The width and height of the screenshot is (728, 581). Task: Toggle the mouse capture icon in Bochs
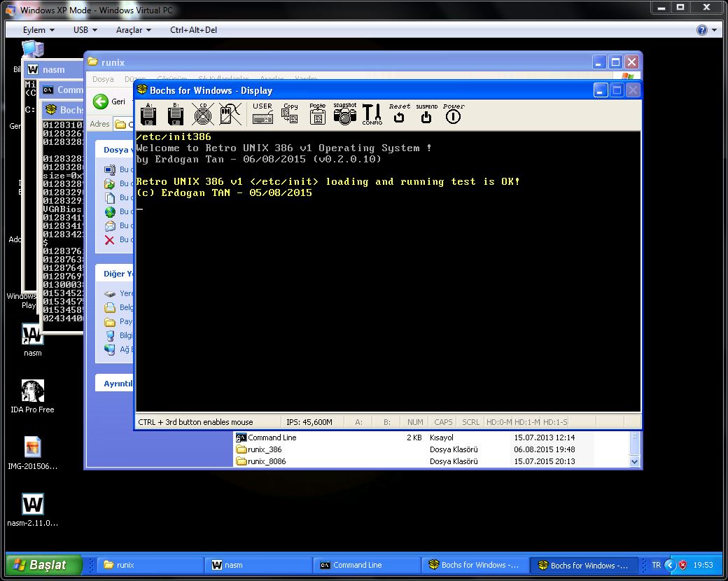click(x=230, y=114)
